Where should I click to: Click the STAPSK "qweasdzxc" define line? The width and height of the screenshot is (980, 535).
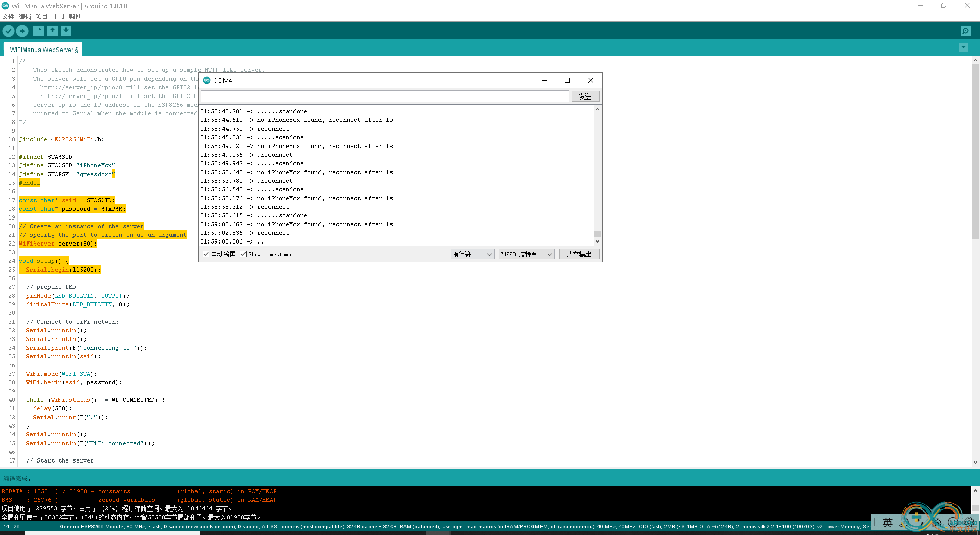[67, 174]
